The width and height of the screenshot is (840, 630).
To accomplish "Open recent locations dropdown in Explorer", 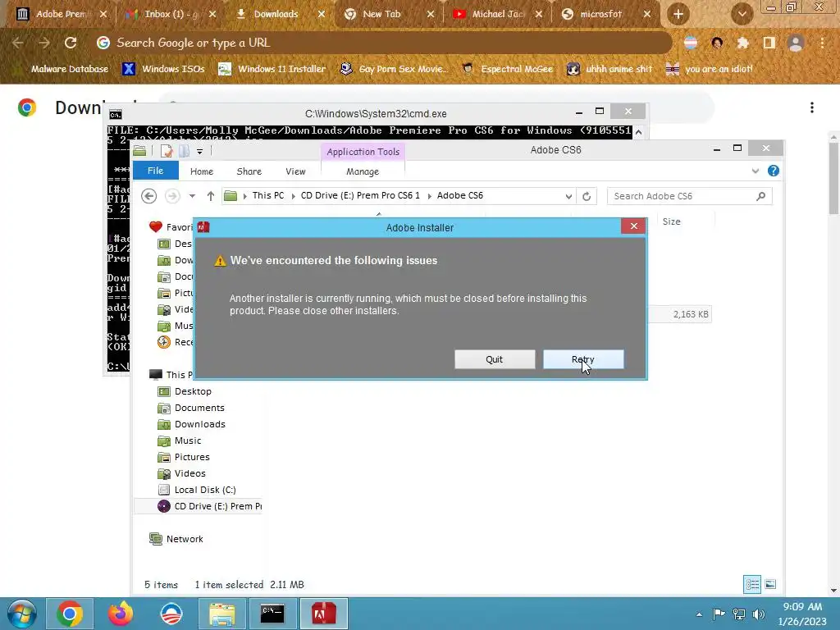I will pyautogui.click(x=192, y=196).
